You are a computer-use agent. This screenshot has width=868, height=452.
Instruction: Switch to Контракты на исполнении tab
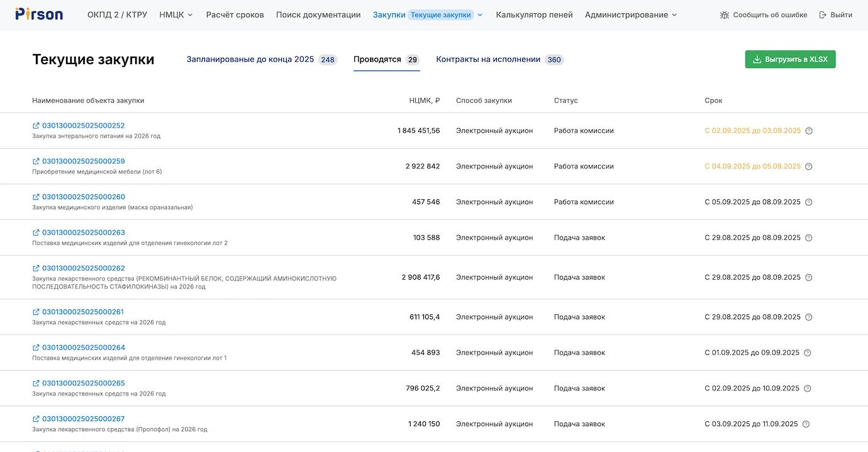pos(488,59)
